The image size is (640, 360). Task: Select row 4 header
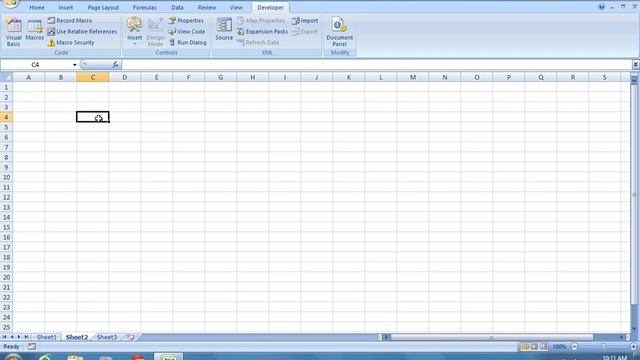coord(6,117)
